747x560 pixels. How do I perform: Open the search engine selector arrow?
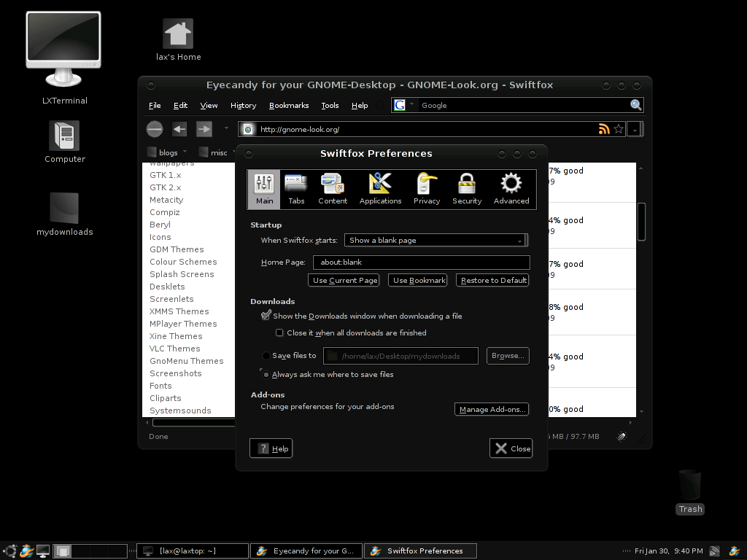(412, 104)
